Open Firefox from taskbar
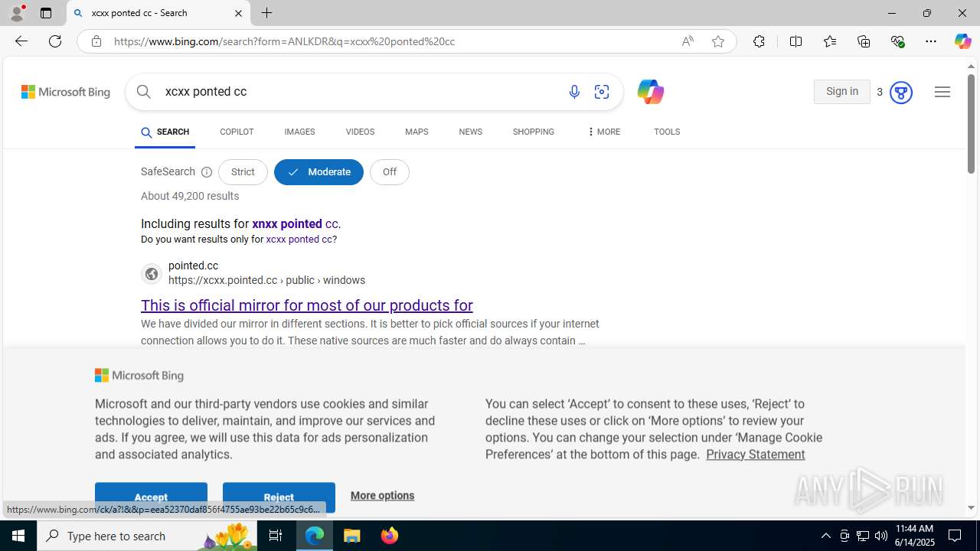Viewport: 980px width, 551px height. point(389,536)
